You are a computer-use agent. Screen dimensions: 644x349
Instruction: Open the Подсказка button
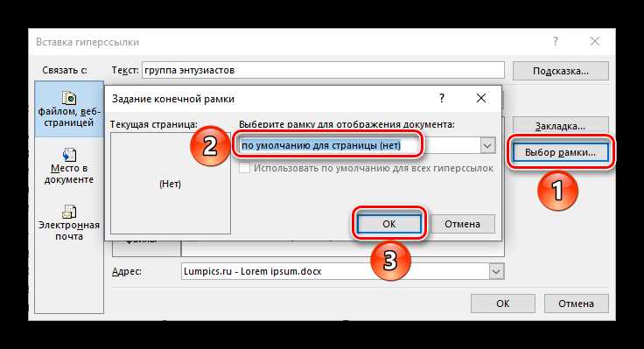(561, 71)
